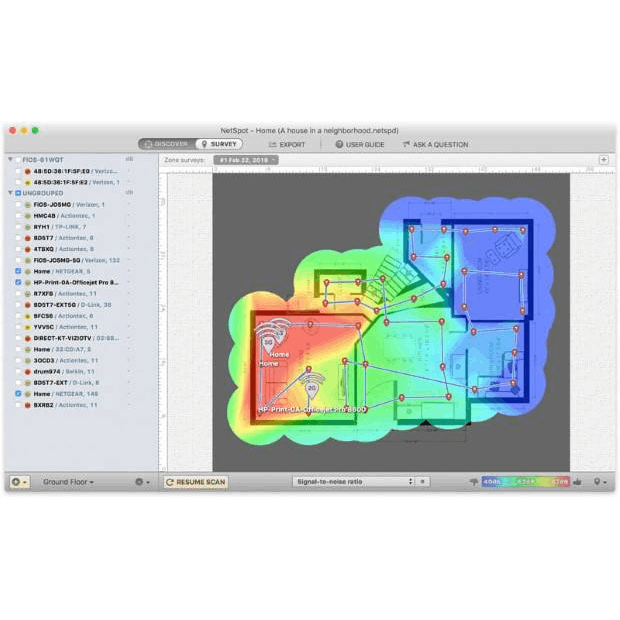Select the FIOS-JOSMG Verizon network row
The height and width of the screenshot is (620, 620).
click(x=79, y=205)
